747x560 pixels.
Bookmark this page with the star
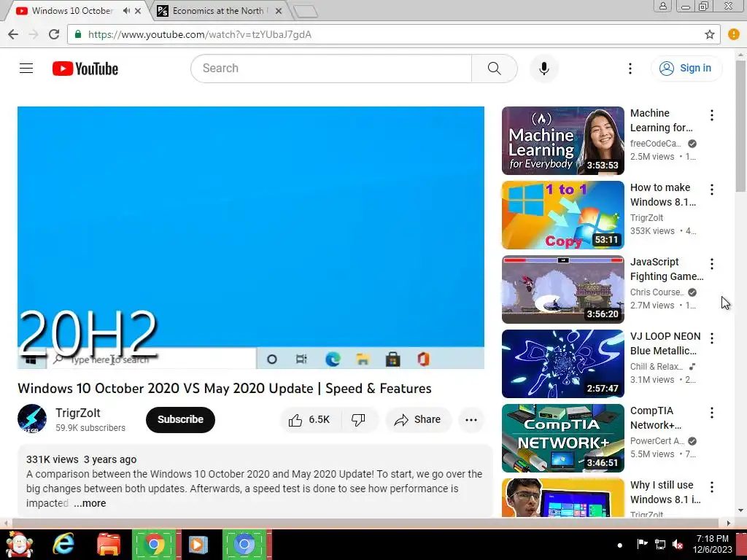(709, 34)
